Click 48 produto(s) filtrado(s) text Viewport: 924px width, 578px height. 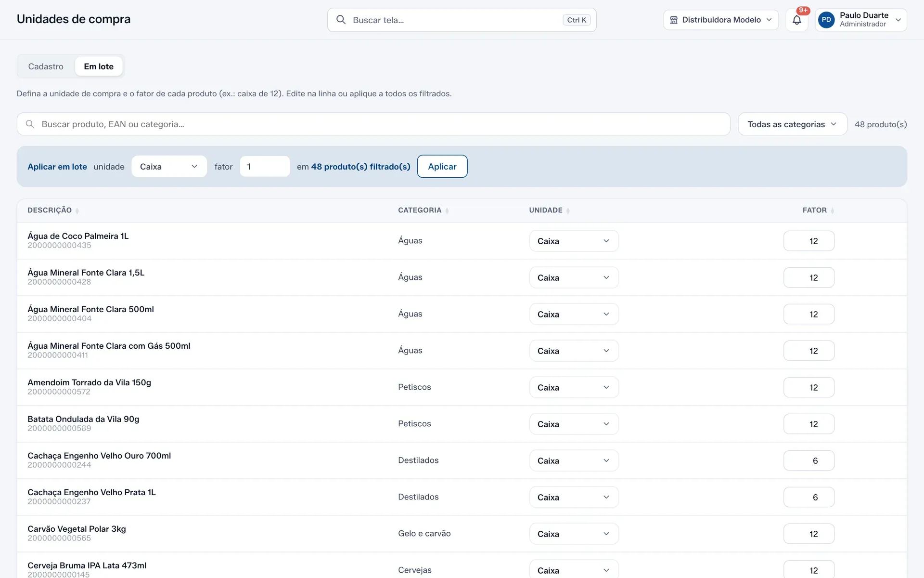(360, 167)
